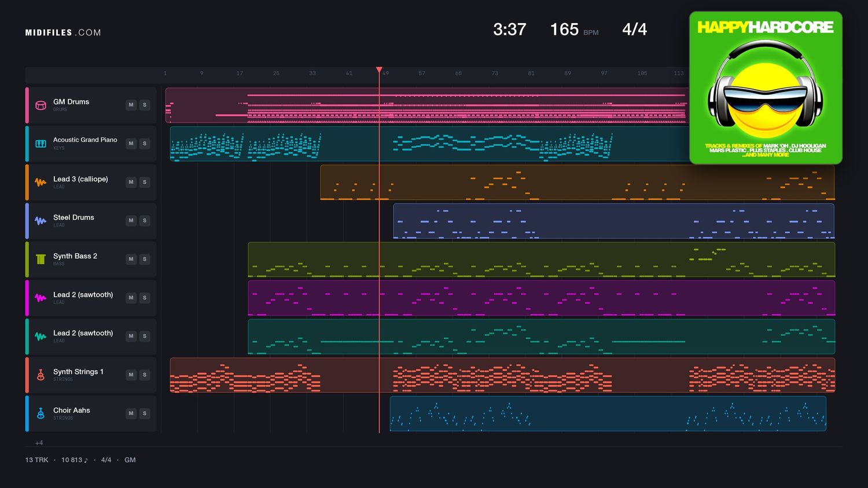The width and height of the screenshot is (868, 488).
Task: Click the GM Drums drum icon
Action: tap(41, 105)
